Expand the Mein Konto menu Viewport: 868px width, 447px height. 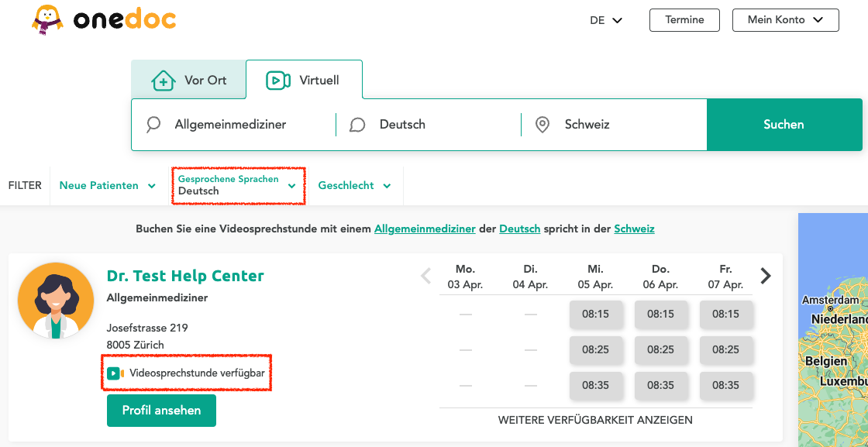785,20
